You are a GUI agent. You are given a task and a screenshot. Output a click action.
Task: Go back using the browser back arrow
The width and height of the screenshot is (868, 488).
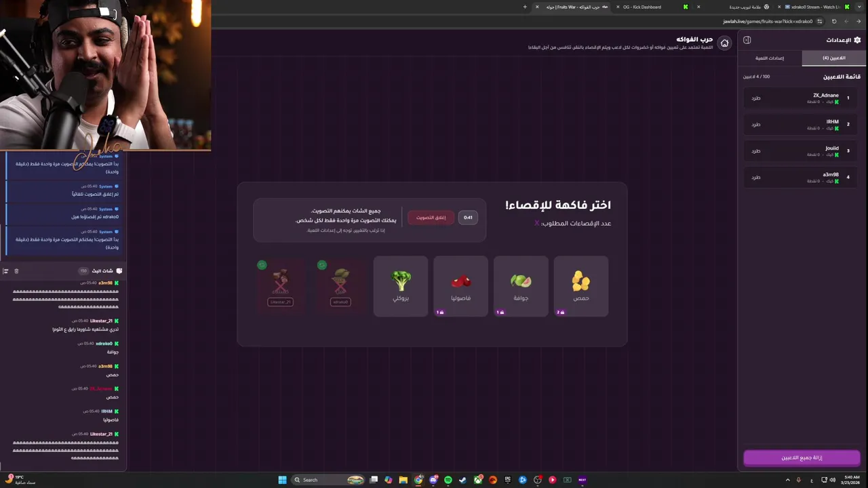(859, 21)
